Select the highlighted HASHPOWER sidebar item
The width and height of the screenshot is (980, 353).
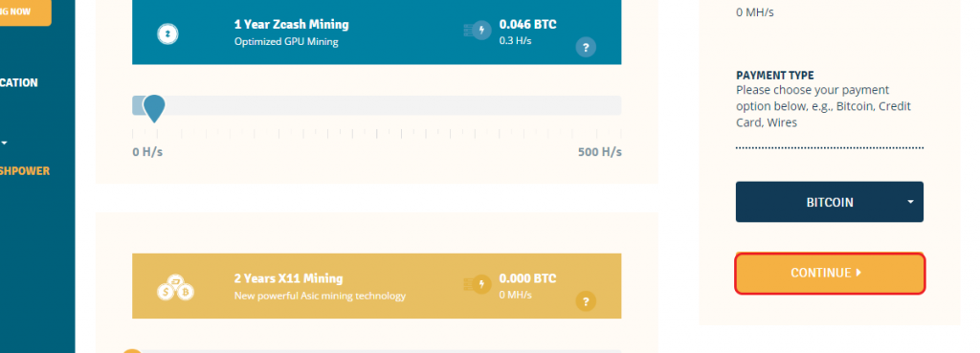[x=25, y=170]
